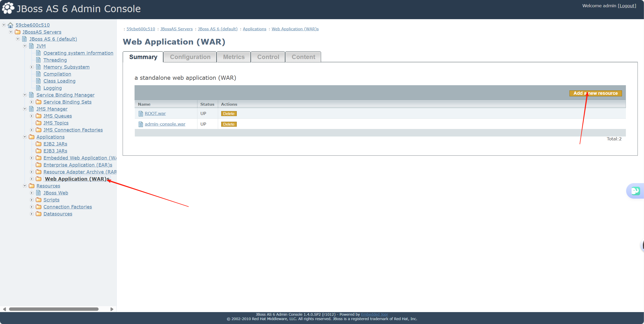Collapse the Resources tree node
Viewport: 644px width, 324px height.
pyautogui.click(x=25, y=186)
